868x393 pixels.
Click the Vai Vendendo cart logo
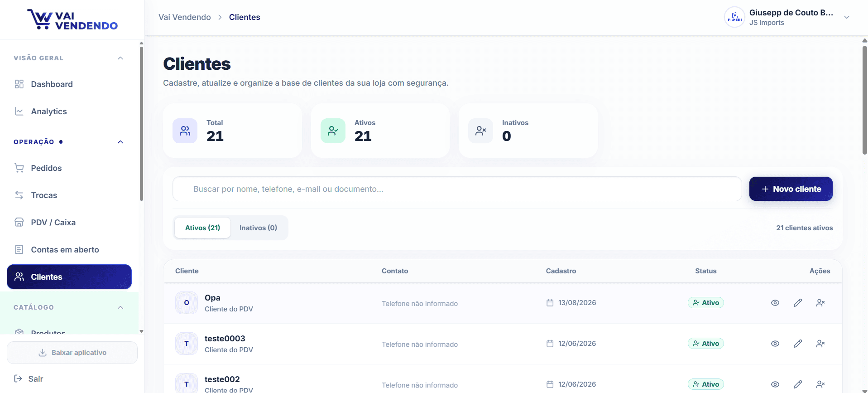72,19
